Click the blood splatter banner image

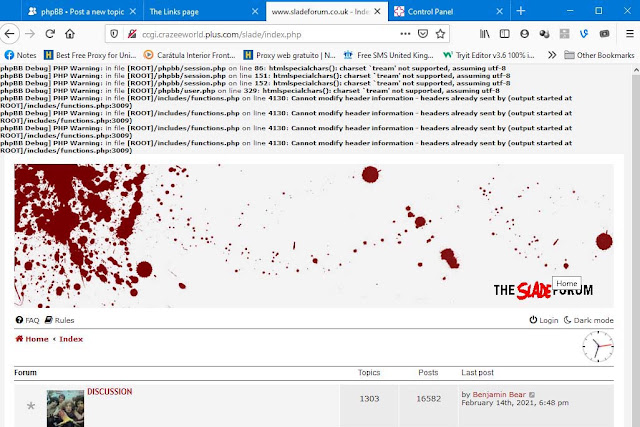point(313,236)
